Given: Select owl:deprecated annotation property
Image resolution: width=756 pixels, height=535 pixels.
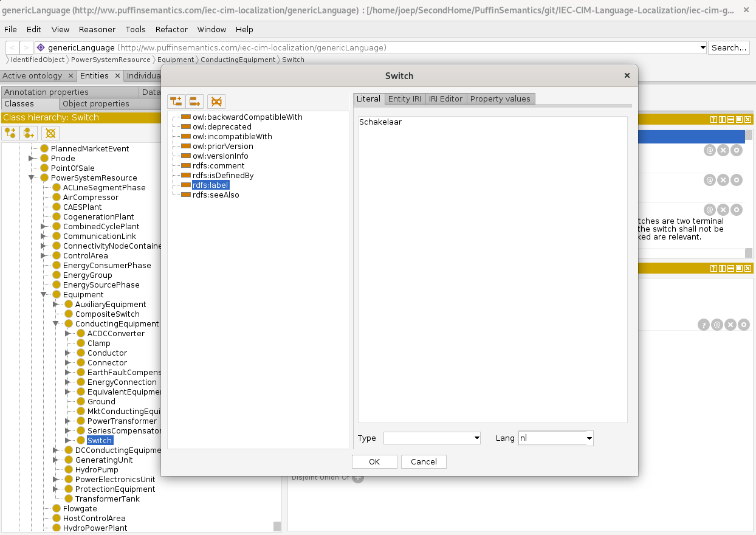Looking at the screenshot, I should [222, 126].
